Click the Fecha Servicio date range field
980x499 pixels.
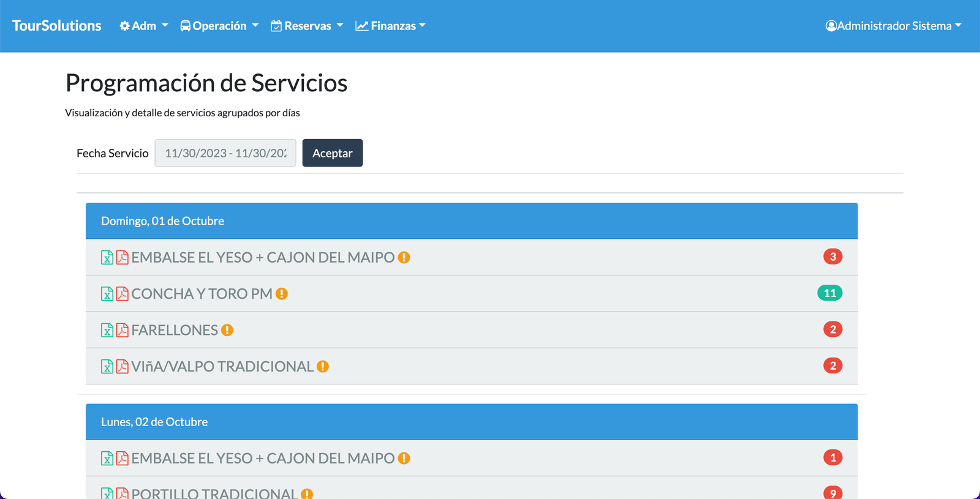(225, 153)
